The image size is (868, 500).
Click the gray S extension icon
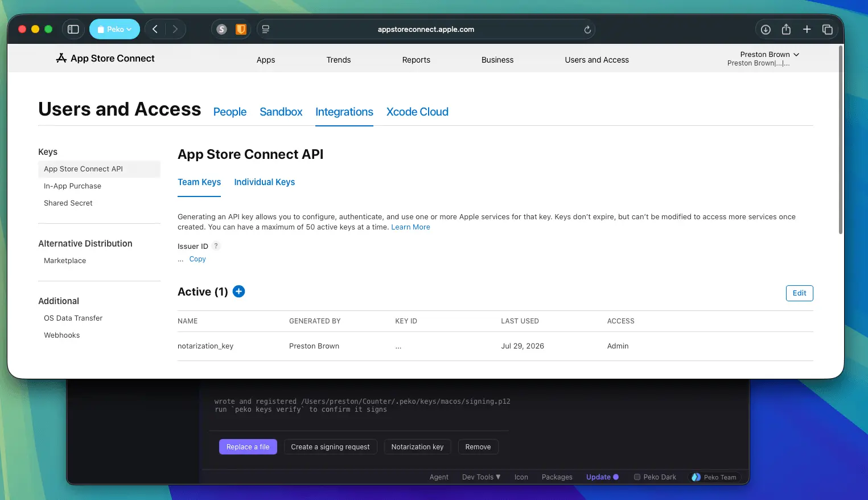point(222,29)
